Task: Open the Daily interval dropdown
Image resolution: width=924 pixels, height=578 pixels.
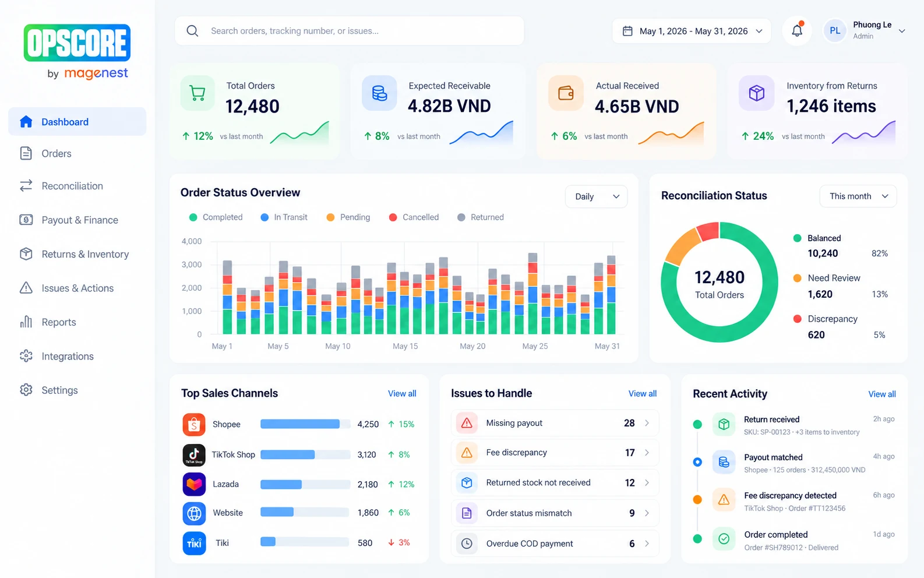Action: tap(596, 196)
